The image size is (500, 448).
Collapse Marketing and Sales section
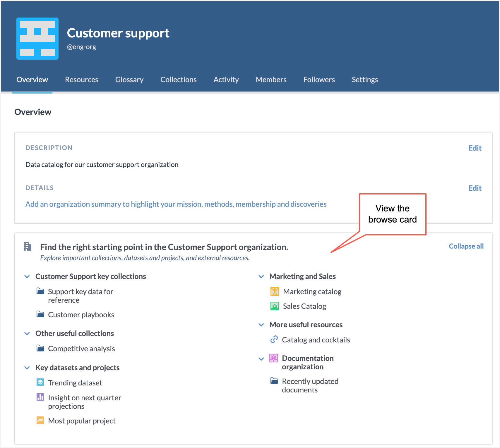point(261,277)
